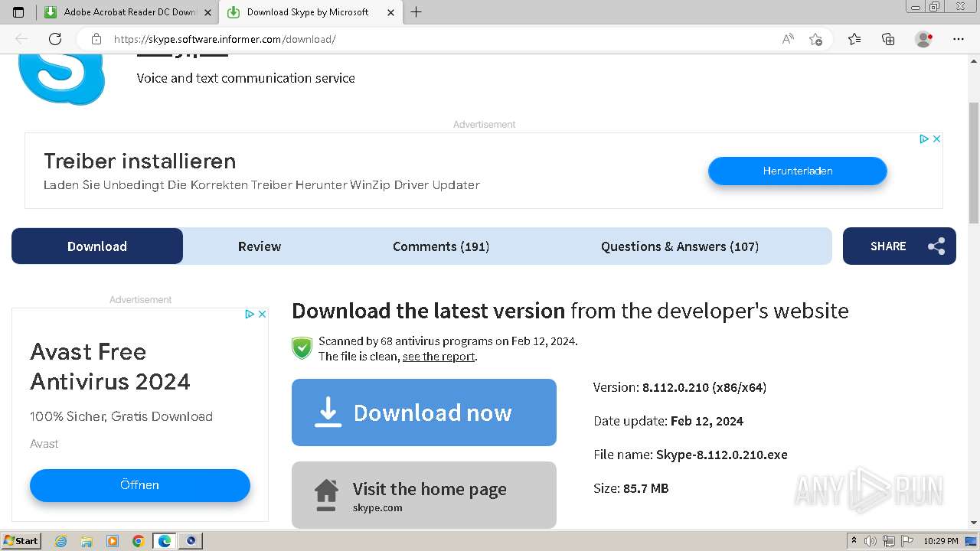Open the Edge tab actions menu icon
The width and height of the screenshot is (980, 551).
tap(18, 12)
